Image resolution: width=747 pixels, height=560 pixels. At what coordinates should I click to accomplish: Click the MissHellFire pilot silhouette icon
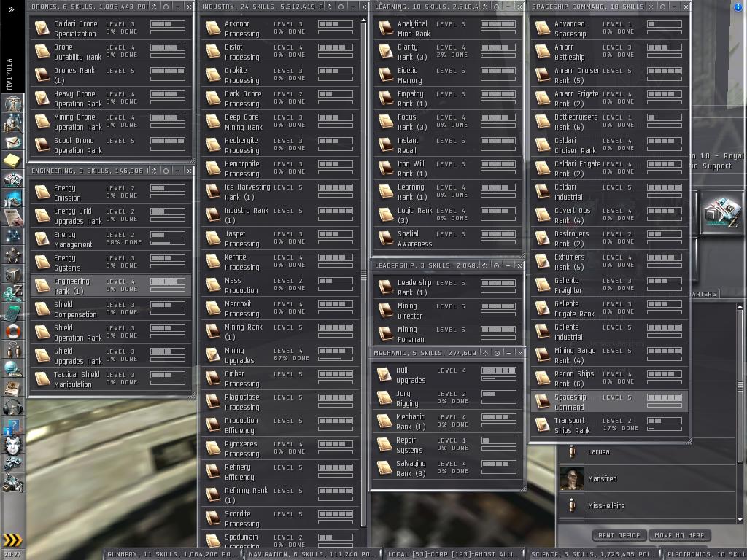coord(572,506)
